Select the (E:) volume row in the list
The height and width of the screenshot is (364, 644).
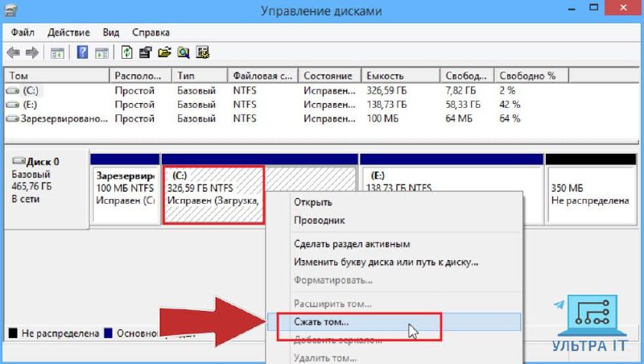coord(31,104)
